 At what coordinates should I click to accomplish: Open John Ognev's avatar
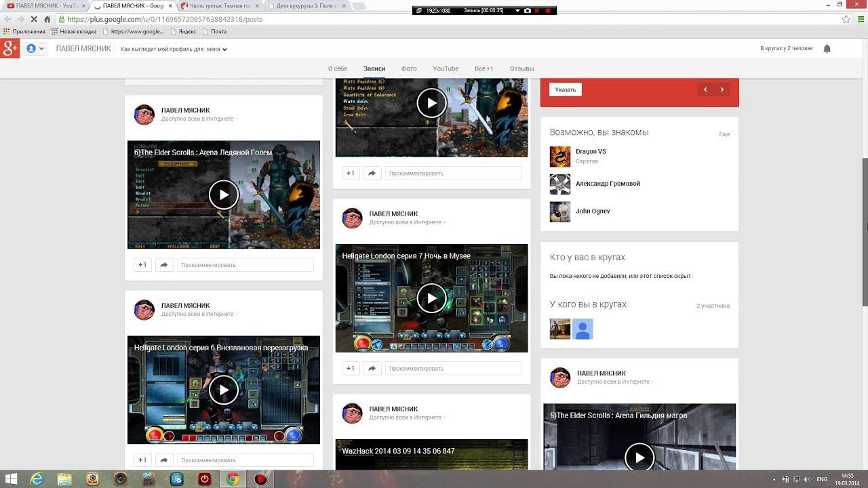[x=560, y=212]
